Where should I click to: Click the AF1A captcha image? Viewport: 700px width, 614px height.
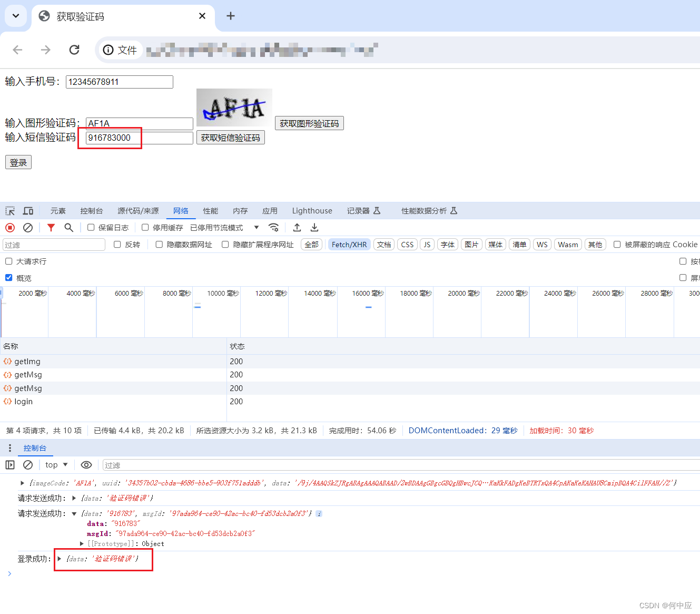pos(234,108)
